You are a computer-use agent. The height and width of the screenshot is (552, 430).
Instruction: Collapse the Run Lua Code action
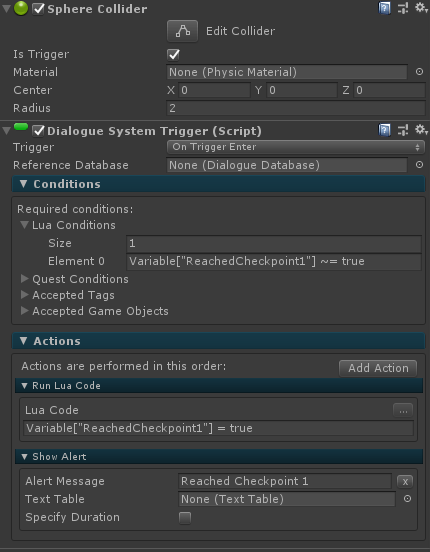coord(219,385)
